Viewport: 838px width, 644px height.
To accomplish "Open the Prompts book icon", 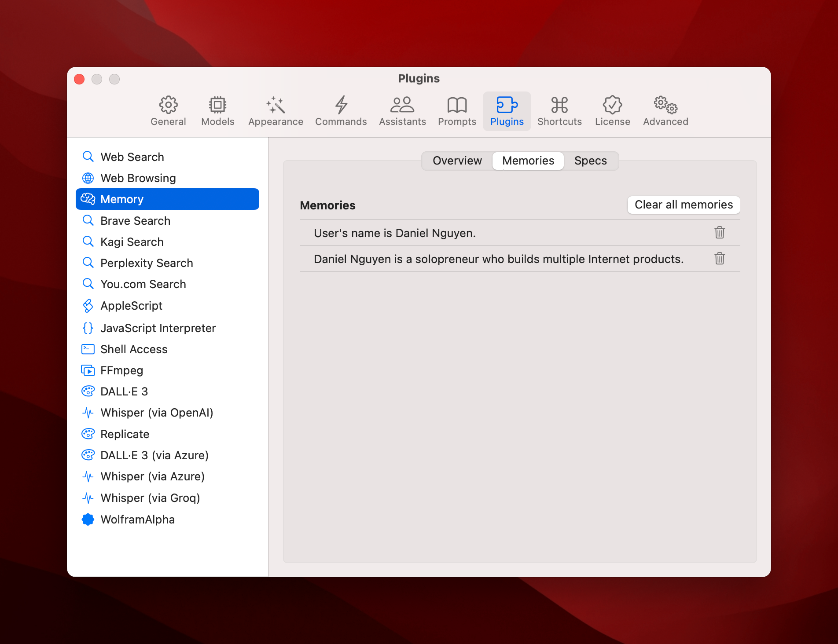I will click(457, 105).
